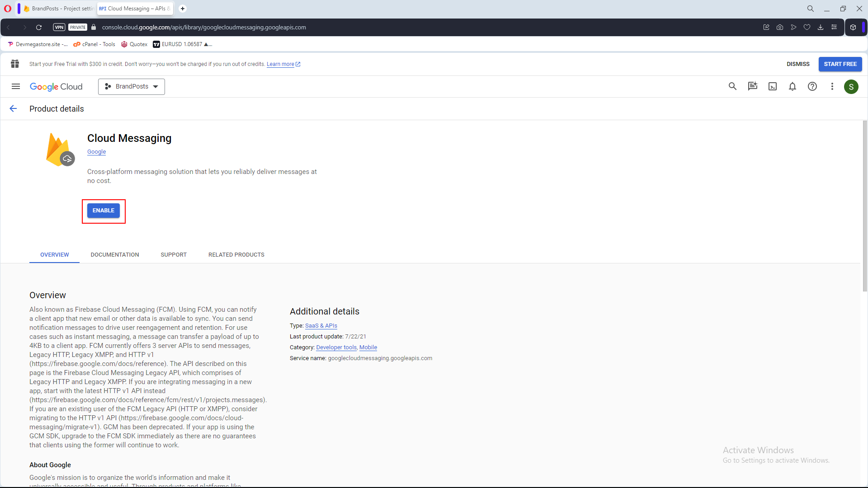Click the service name googlecloudmessaging.googleapis.com text
The image size is (868, 488).
point(380,358)
